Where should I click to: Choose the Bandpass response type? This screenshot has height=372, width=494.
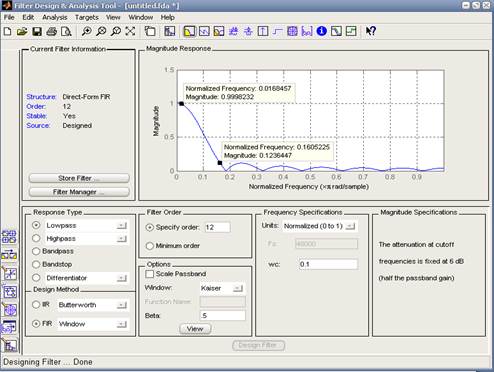coord(36,251)
